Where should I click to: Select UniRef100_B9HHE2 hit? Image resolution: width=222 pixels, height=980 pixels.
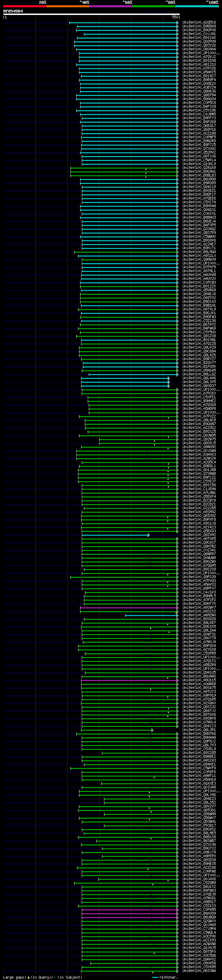199,401
